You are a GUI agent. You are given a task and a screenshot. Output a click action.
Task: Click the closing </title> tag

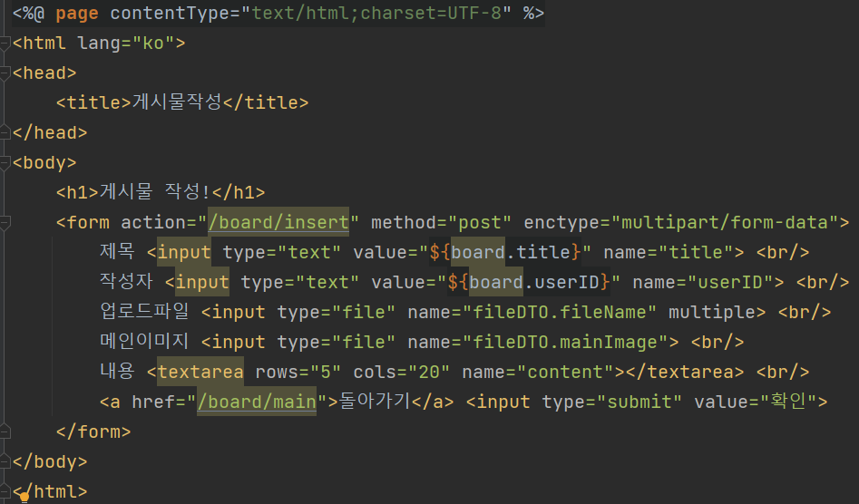coord(266,102)
